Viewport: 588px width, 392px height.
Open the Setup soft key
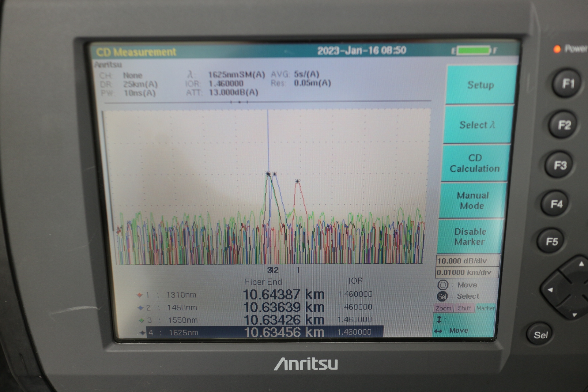(x=481, y=85)
